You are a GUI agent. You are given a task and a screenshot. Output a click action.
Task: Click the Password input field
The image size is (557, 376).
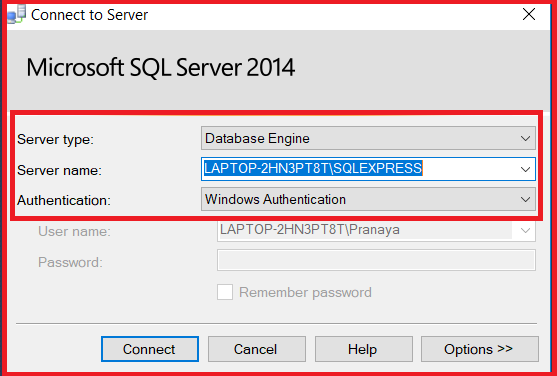pos(376,260)
